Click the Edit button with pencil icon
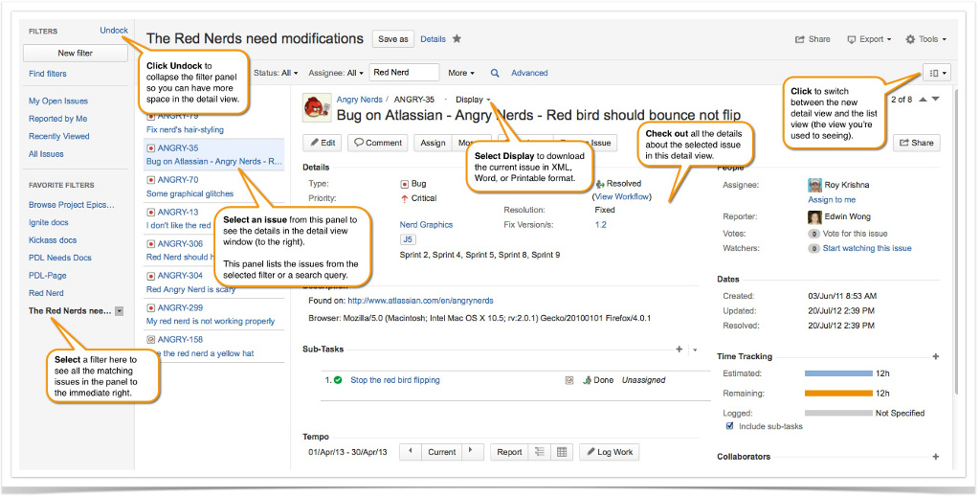The width and height of the screenshot is (980, 497). [322, 143]
